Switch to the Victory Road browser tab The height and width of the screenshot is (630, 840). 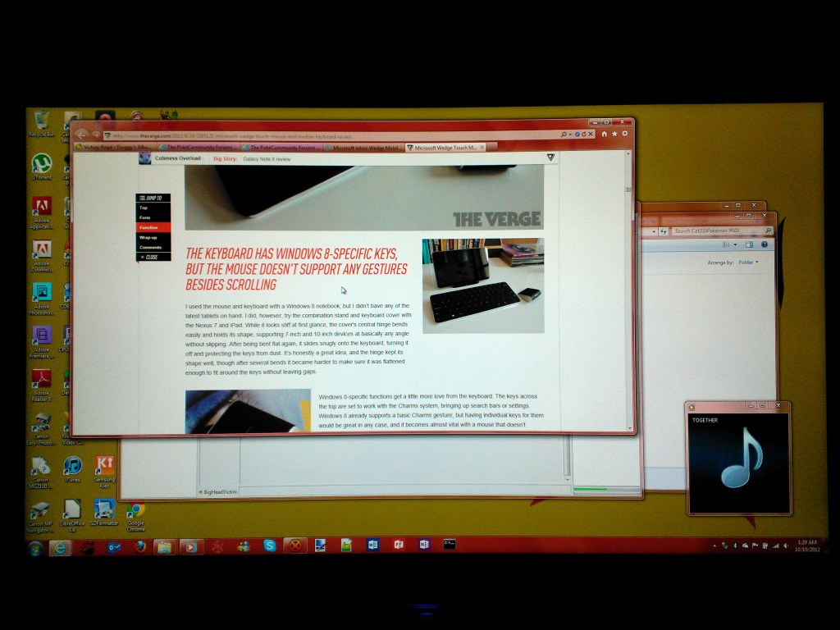(114, 148)
